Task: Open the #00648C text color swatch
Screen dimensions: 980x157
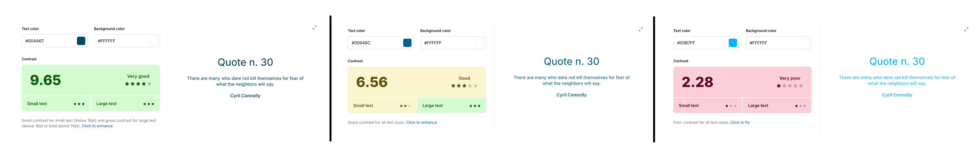Action: [x=407, y=43]
